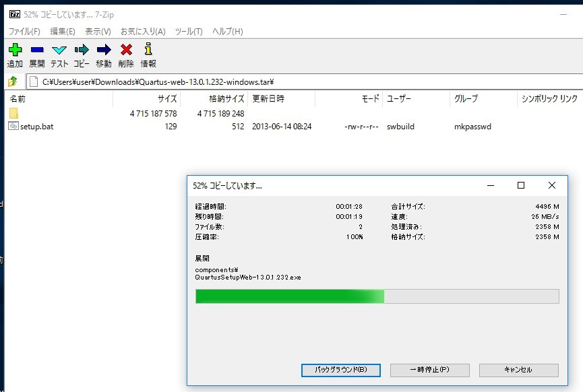
Task: Click the green copy progress bar
Action: click(377, 296)
